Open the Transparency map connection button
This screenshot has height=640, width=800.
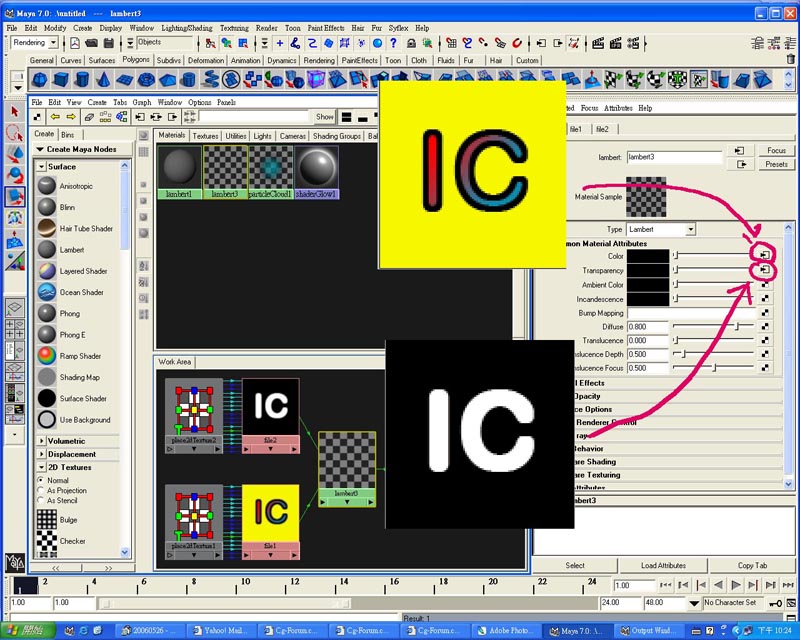coord(765,269)
